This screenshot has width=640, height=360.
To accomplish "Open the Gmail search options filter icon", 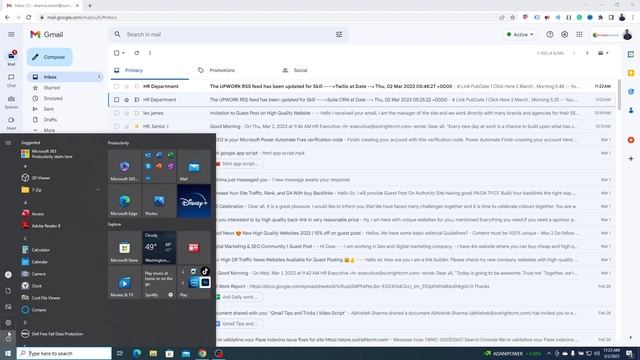I will pos(339,35).
